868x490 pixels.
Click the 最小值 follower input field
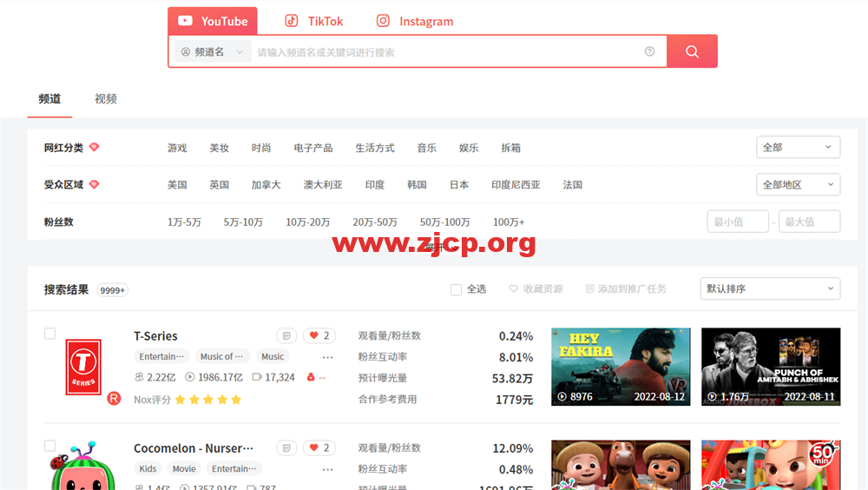(738, 222)
